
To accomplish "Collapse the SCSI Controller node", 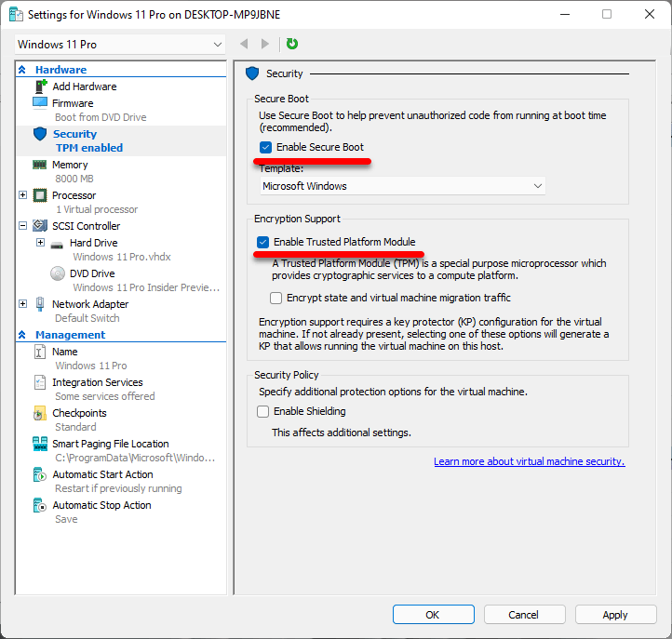I will click(23, 226).
